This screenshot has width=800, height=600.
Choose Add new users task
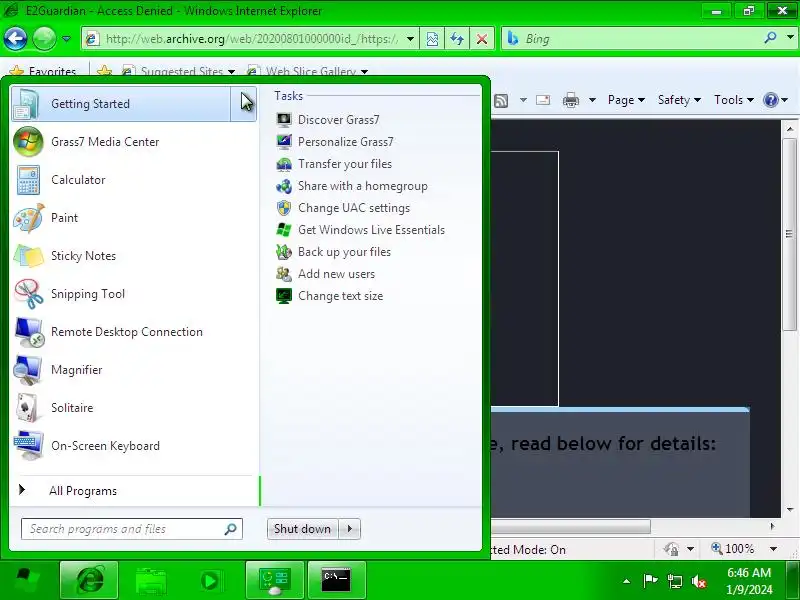pyautogui.click(x=326, y=273)
